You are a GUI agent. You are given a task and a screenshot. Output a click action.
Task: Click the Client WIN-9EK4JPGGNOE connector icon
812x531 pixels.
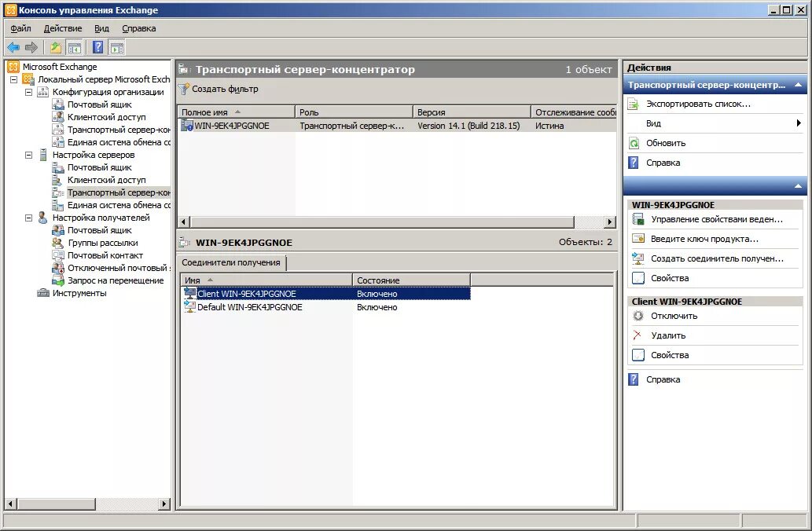pos(190,294)
